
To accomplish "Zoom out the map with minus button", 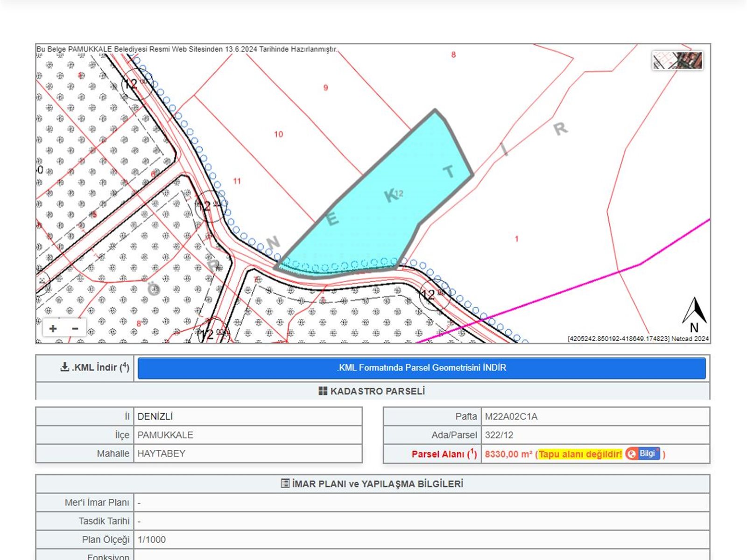I will pos(75,329).
